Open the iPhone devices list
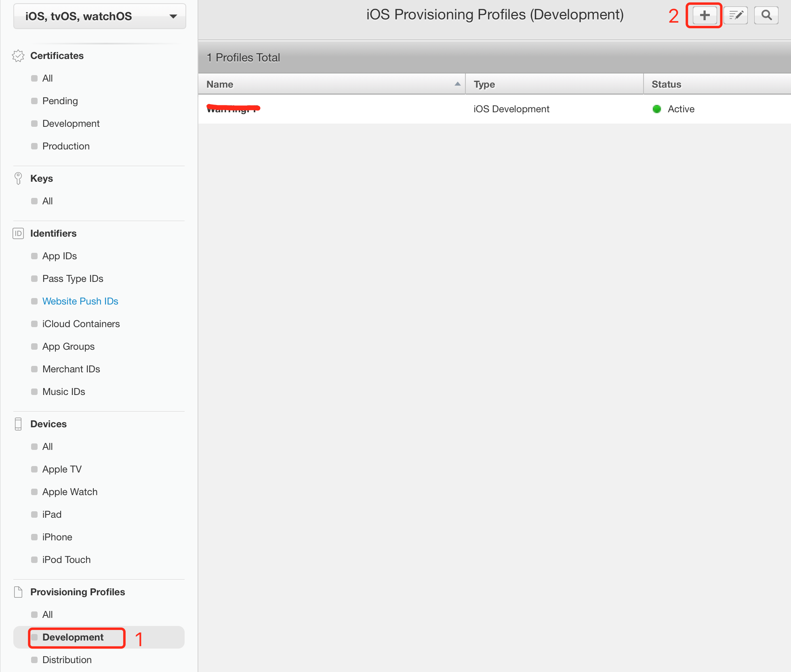Viewport: 791px width, 672px height. point(57,537)
